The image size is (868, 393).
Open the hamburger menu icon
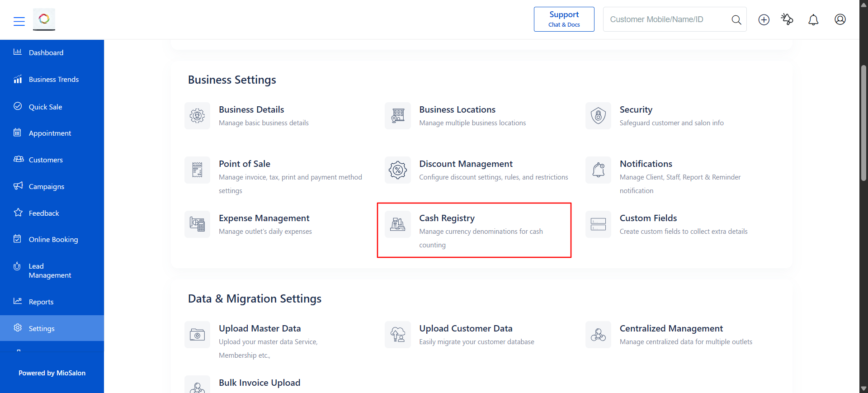19,21
